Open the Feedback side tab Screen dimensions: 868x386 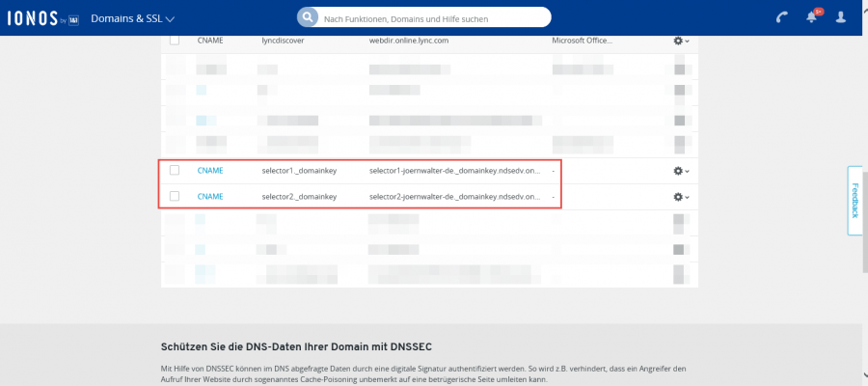pyautogui.click(x=854, y=200)
